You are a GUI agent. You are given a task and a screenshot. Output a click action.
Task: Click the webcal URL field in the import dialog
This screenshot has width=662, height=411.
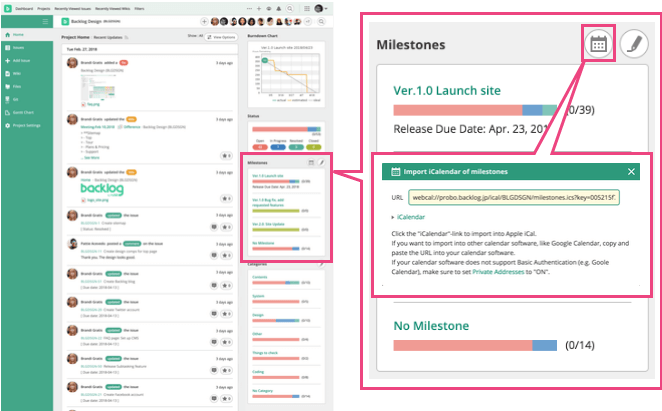tap(514, 197)
